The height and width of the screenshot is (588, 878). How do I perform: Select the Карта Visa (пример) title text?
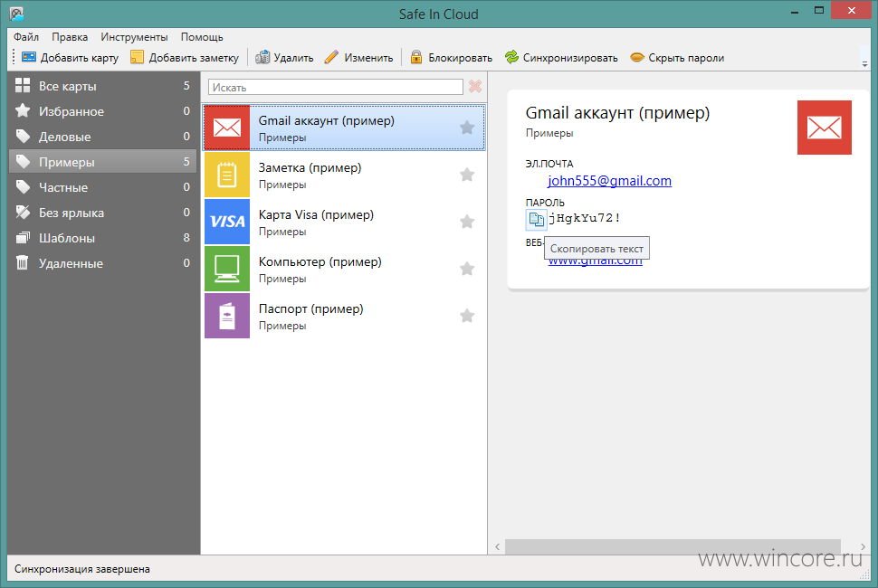click(316, 214)
